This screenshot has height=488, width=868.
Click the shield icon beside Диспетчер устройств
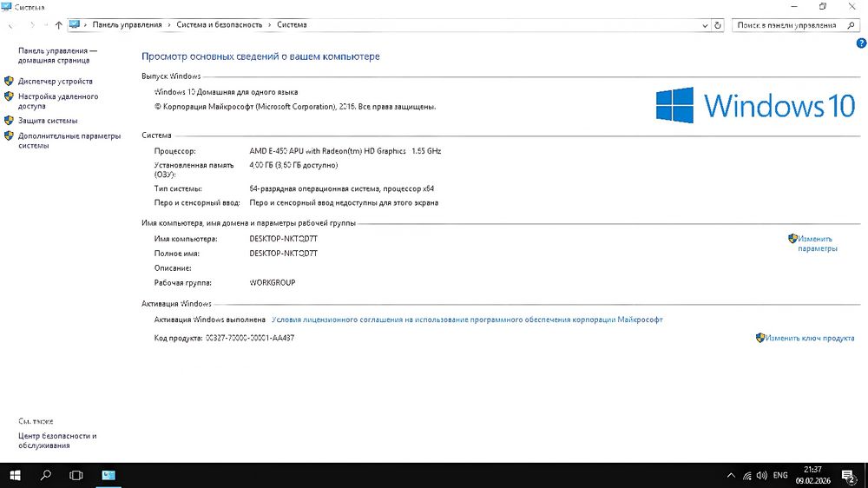pos(9,81)
